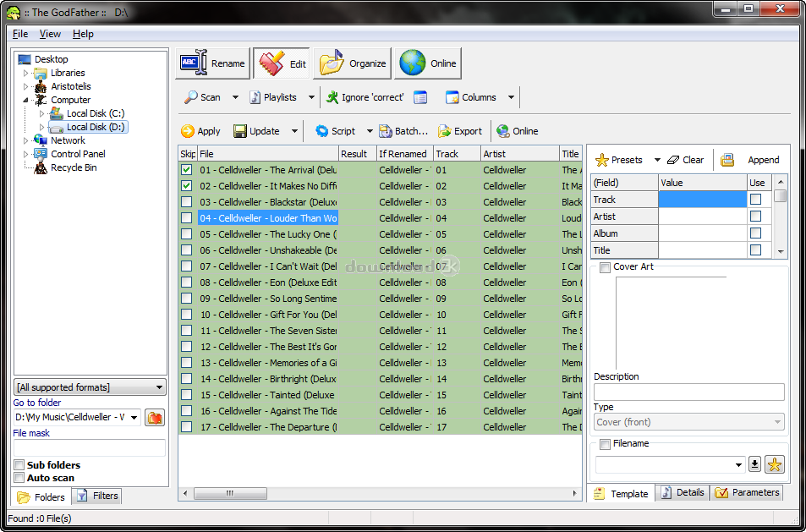This screenshot has height=532, width=806.
Task: Open the All supported formats dropdown
Action: pyautogui.click(x=90, y=387)
